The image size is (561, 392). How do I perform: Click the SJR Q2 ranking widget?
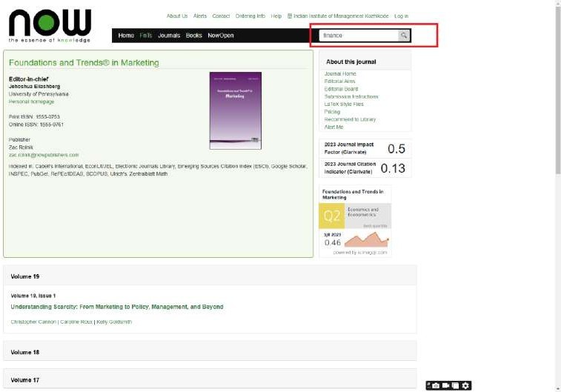click(x=355, y=221)
